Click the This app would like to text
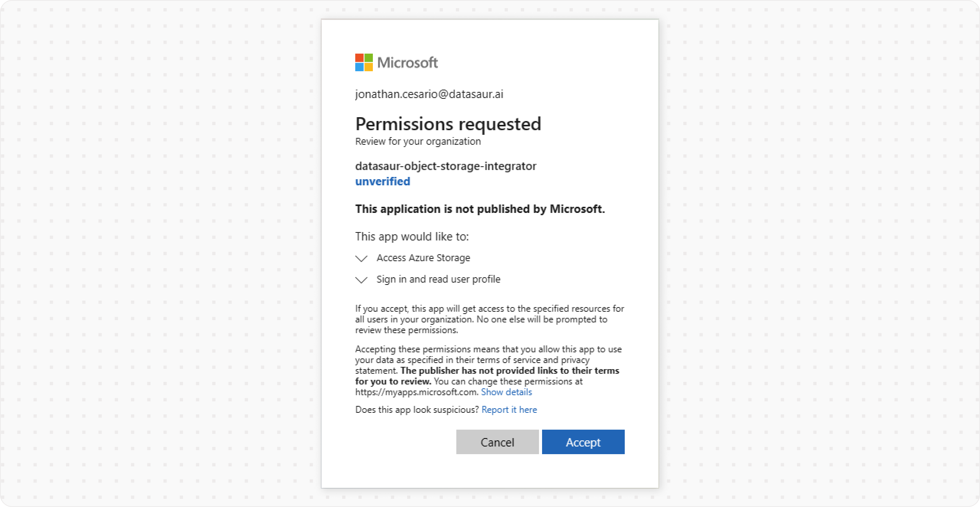This screenshot has width=980, height=507. (412, 236)
